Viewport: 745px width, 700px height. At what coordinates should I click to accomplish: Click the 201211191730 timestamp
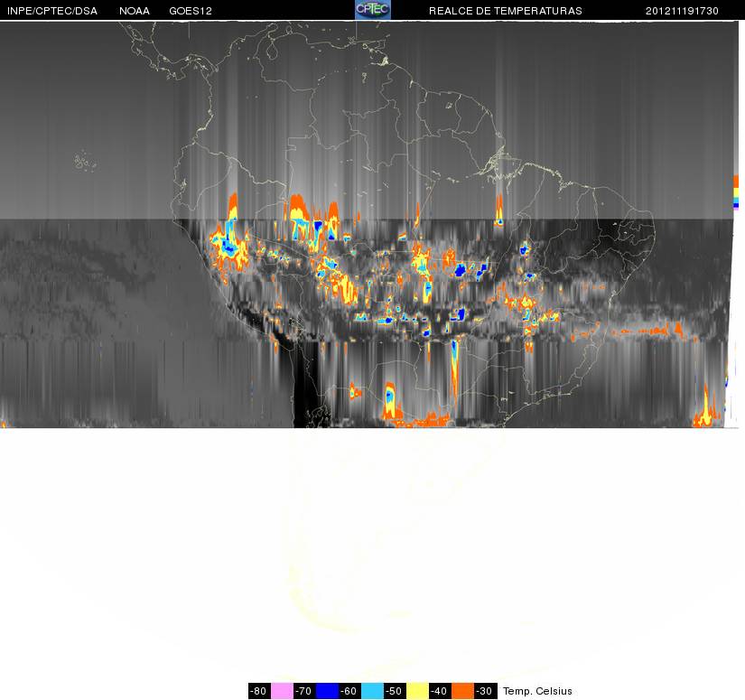[682, 11]
